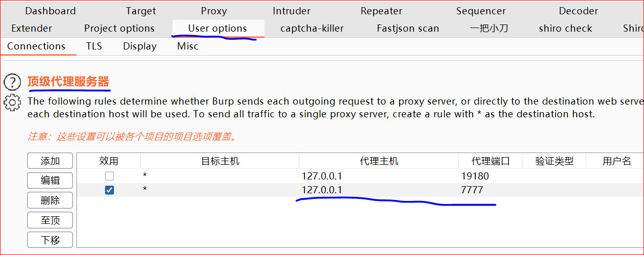Switch to the TLS sub-tab
Viewport: 644px width, 255px height.
tap(94, 46)
